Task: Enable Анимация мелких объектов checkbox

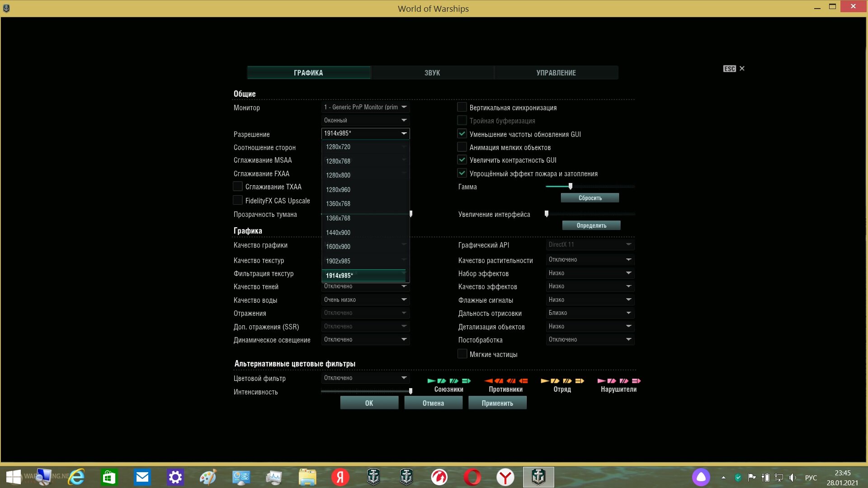Action: pos(462,147)
